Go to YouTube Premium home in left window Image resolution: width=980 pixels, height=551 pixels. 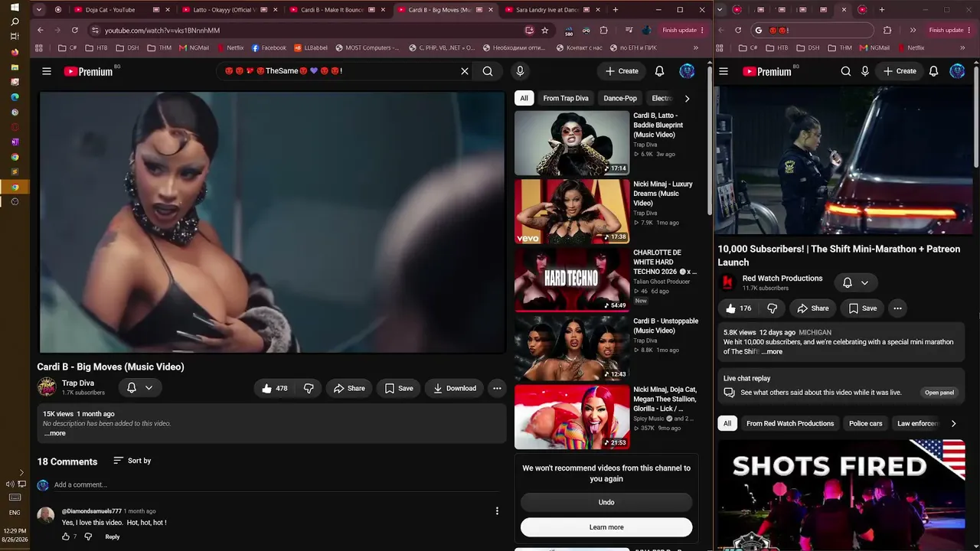click(88, 71)
